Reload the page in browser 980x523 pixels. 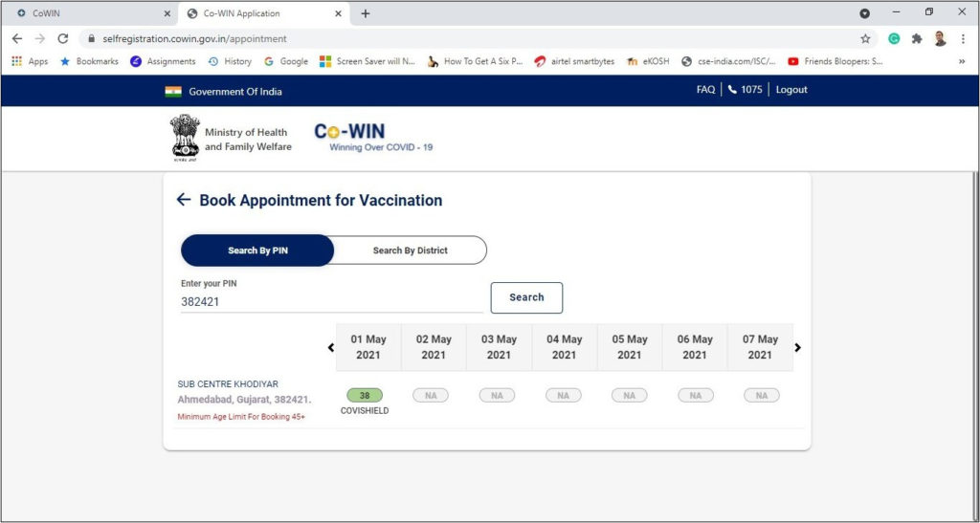63,39
